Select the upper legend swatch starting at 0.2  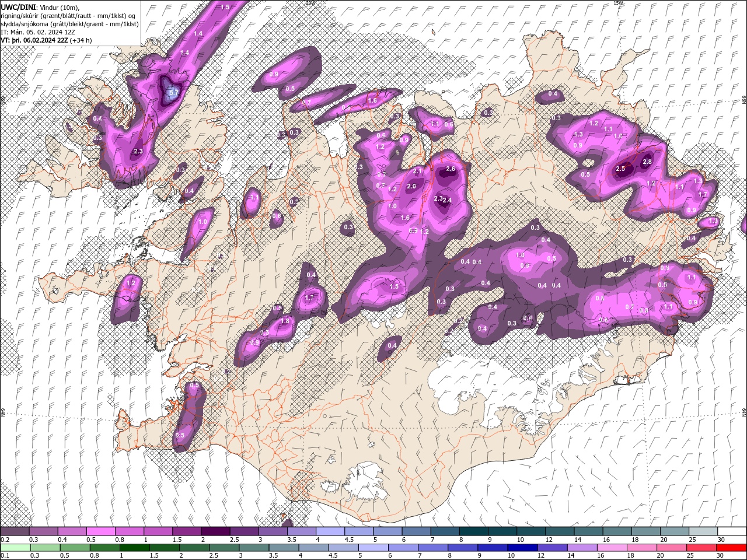click(x=15, y=531)
